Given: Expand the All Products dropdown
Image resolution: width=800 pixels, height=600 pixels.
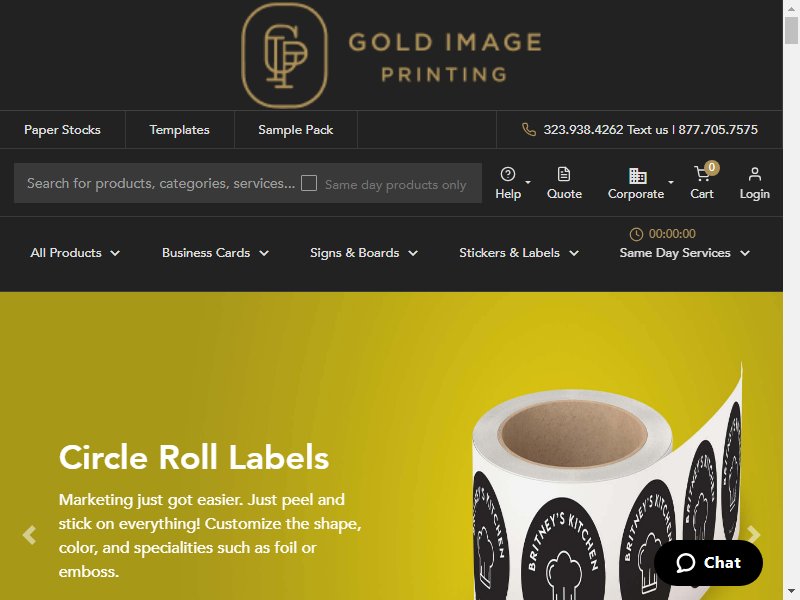Looking at the screenshot, I should (75, 253).
